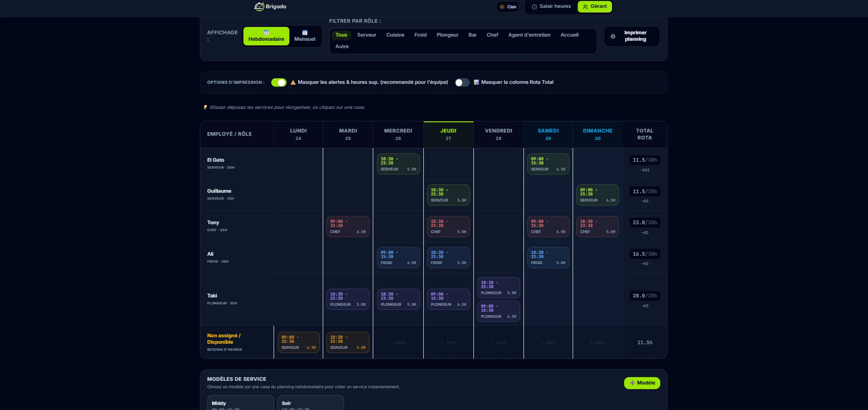Filter roles by Chef
The height and width of the screenshot is (410, 868).
point(492,35)
